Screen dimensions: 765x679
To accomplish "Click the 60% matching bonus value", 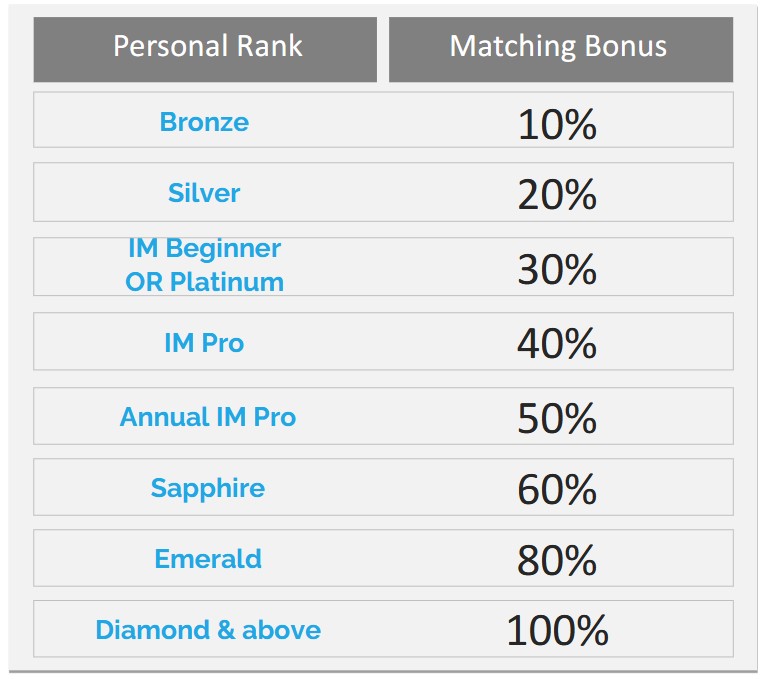I will 557,489.
